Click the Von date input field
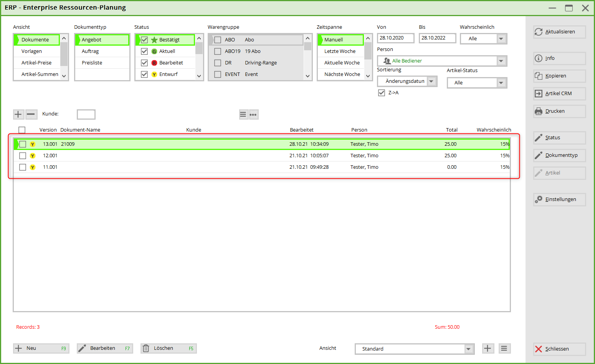The image size is (595, 364). coord(395,38)
